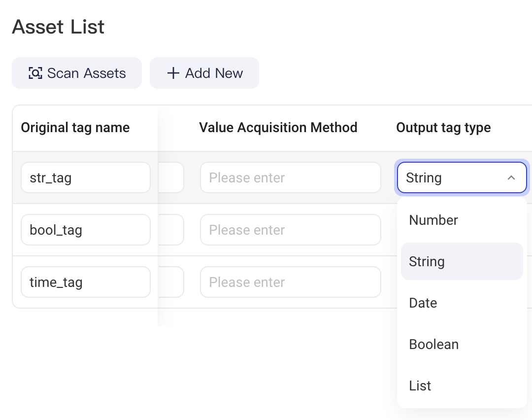Click the plus icon beside Add New

(x=173, y=73)
